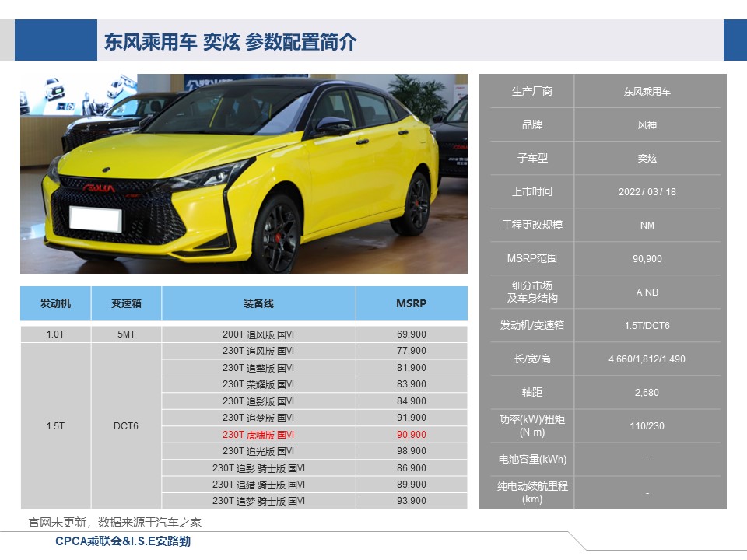Click the "发动机" table header

pos(55,303)
